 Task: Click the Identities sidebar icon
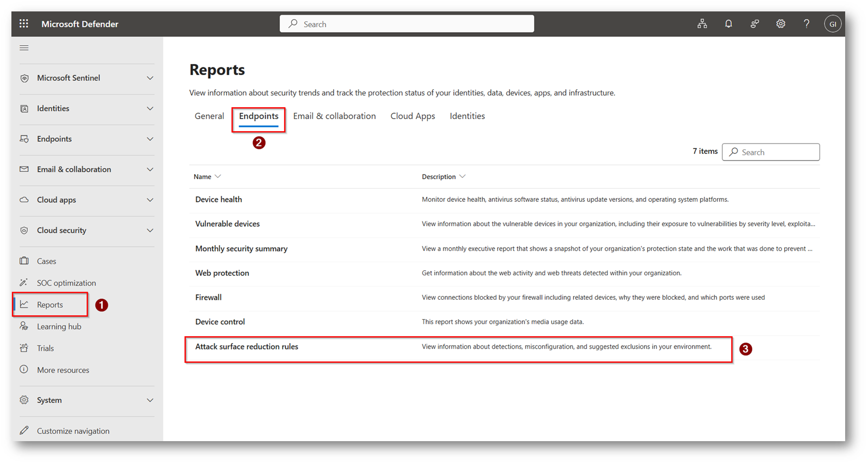point(24,109)
